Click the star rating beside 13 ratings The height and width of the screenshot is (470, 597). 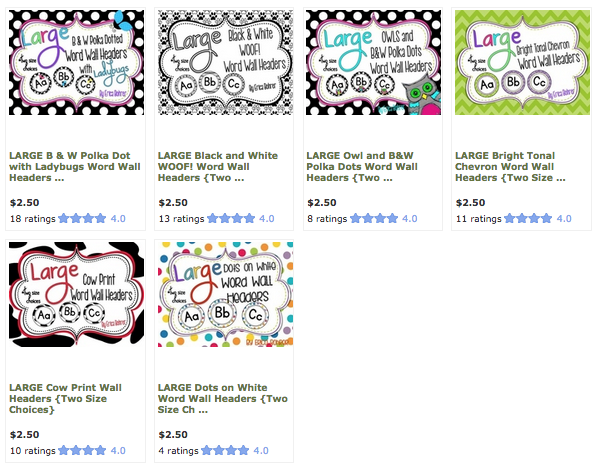tap(231, 219)
